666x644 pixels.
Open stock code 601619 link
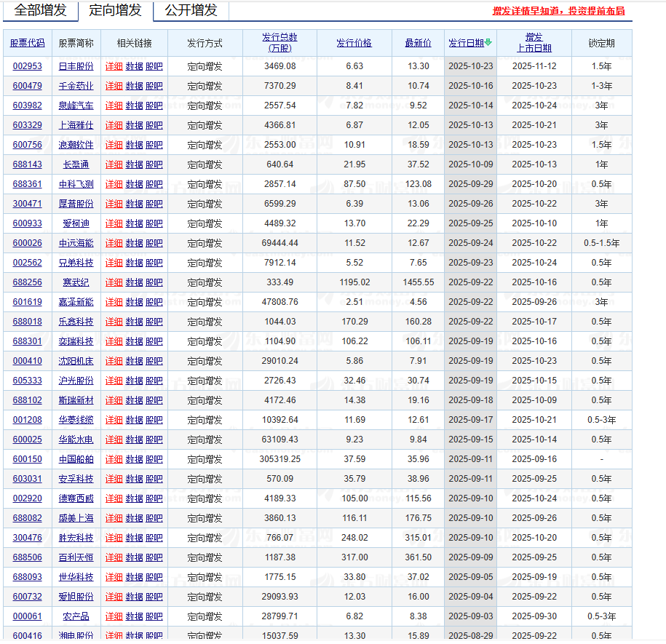click(27, 302)
